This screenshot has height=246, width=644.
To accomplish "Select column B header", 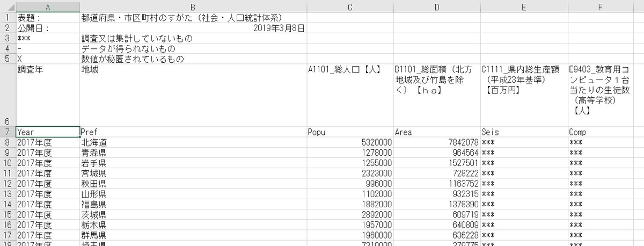I will click(x=193, y=7).
